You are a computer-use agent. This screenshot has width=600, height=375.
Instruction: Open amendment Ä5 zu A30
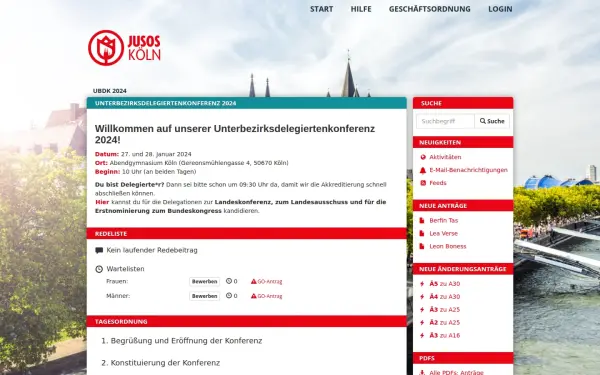click(x=445, y=284)
